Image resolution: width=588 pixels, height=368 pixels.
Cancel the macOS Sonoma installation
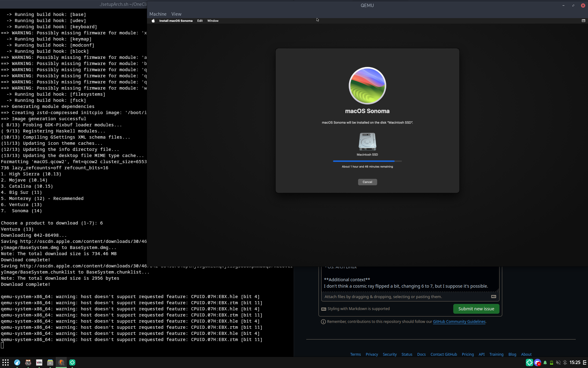(367, 182)
